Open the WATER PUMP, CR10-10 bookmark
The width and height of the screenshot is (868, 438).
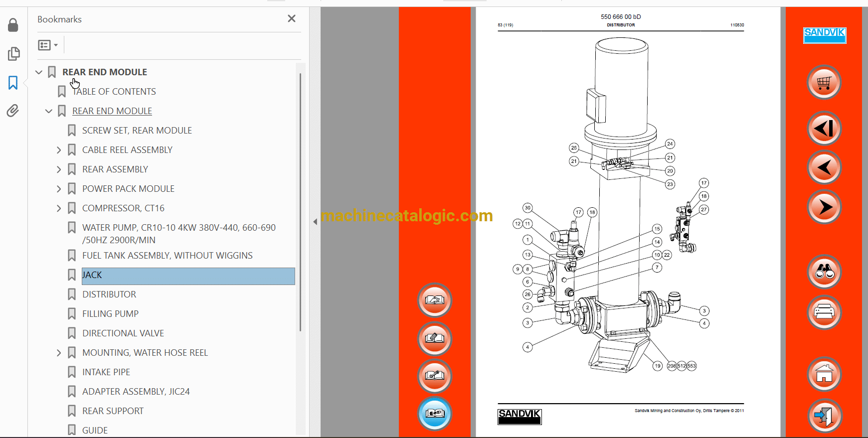coord(179,234)
